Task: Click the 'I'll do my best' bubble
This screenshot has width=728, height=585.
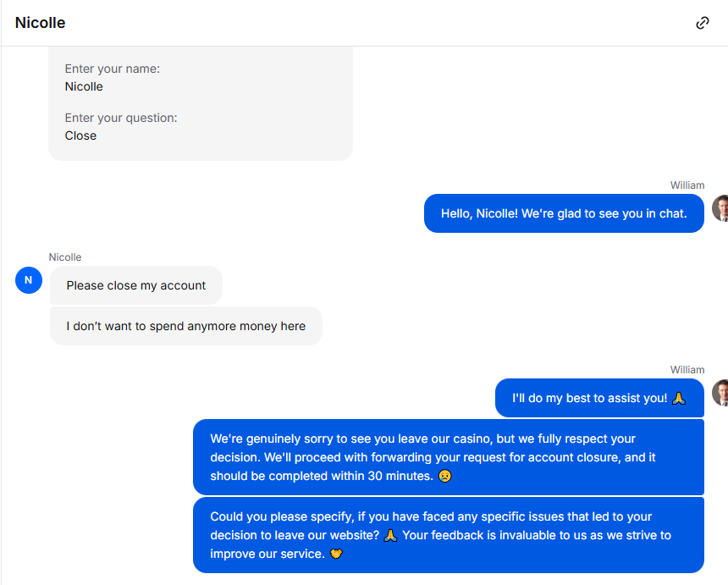Action: (x=599, y=399)
